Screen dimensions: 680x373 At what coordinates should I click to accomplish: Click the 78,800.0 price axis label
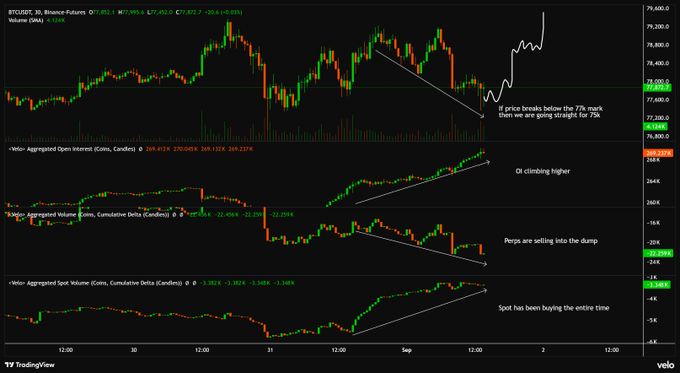(x=658, y=45)
